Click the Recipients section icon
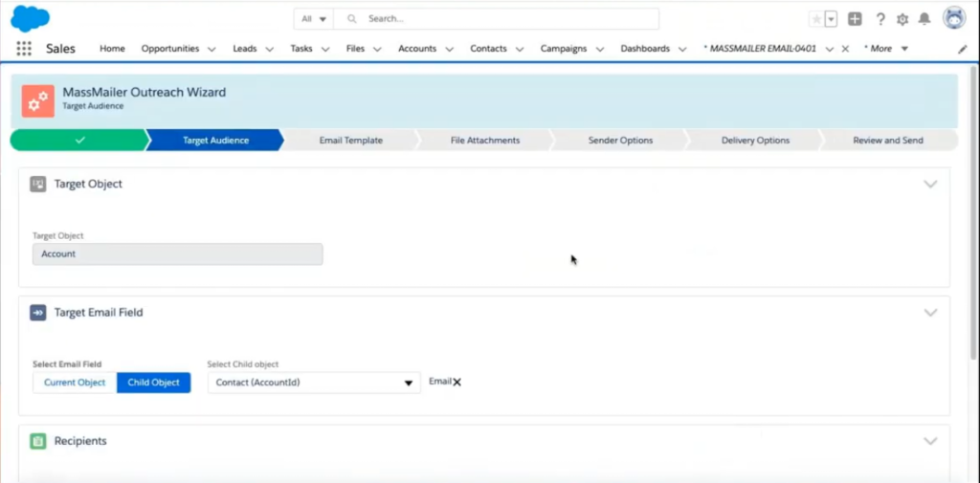This screenshot has height=483, width=980. coord(38,441)
